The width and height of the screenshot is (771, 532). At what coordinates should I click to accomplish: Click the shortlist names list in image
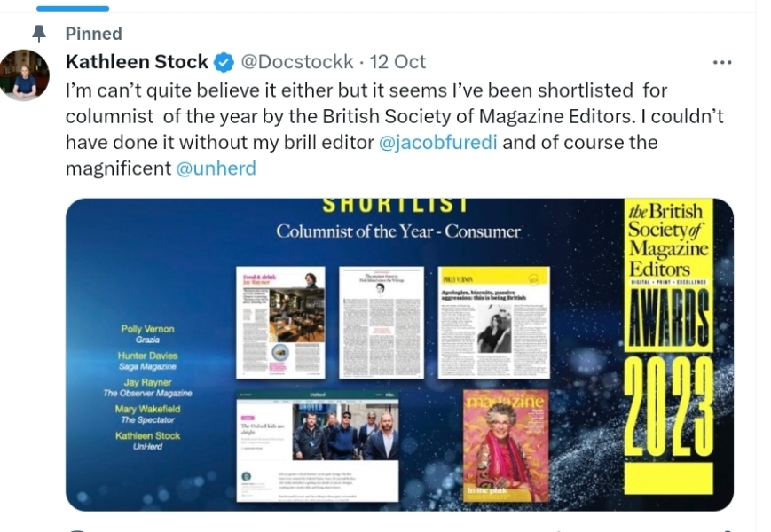[x=148, y=384]
